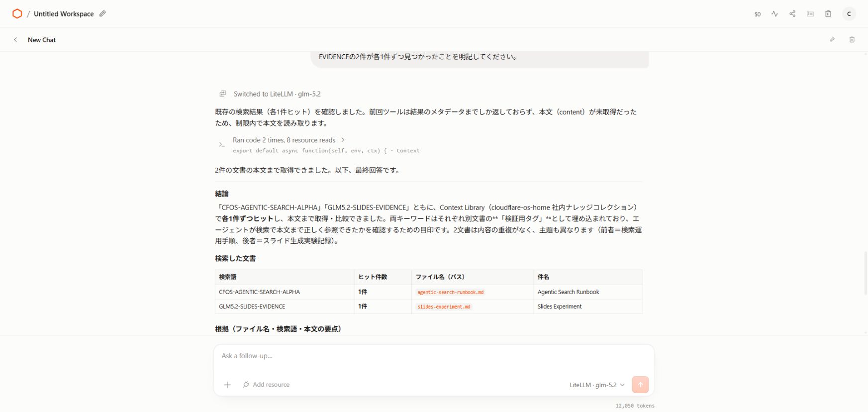The image size is (868, 412).
Task: Click the Slides Experiment cell
Action: [587, 307]
